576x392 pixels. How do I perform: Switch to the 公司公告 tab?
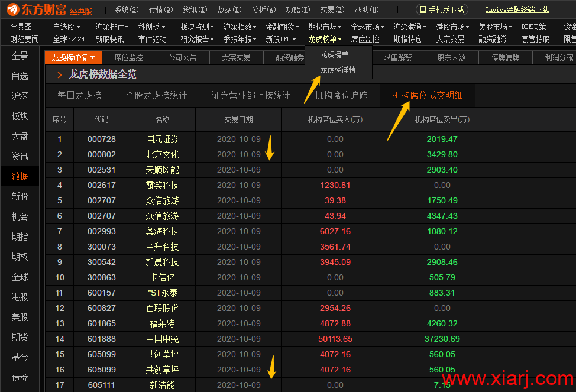183,58
